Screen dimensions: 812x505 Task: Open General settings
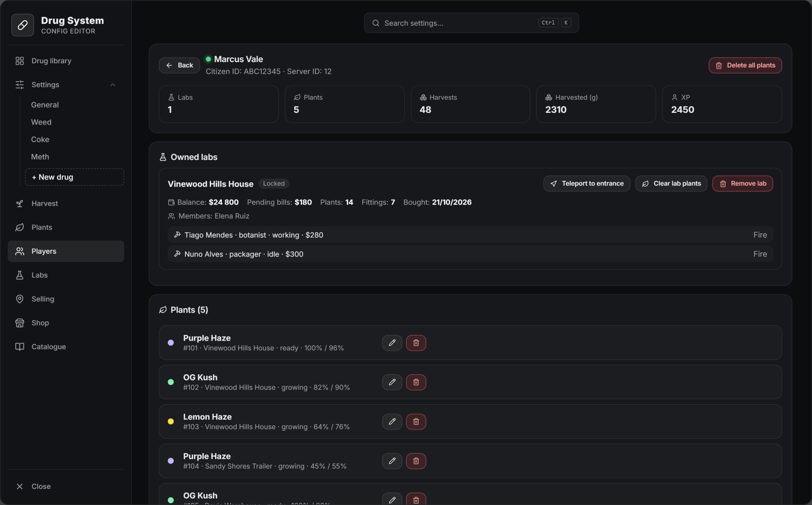click(45, 105)
